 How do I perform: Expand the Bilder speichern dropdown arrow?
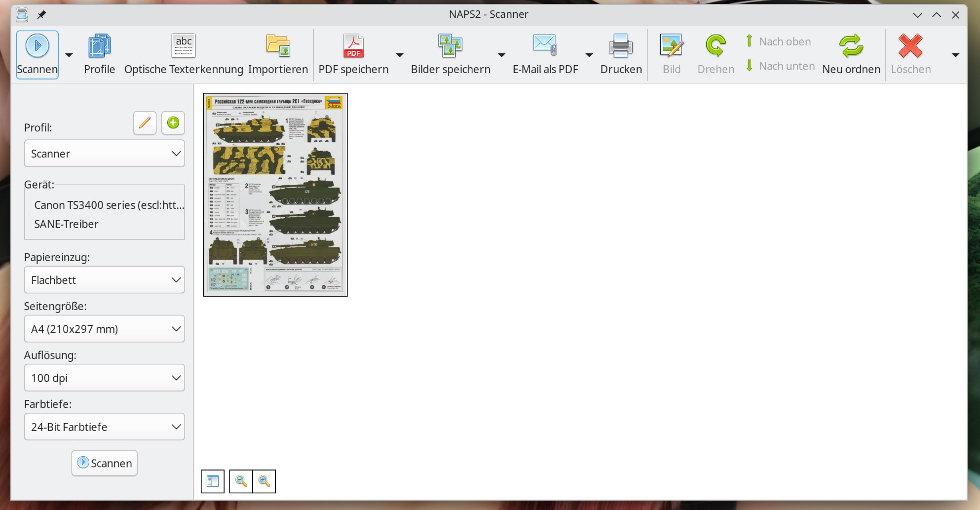coord(501,55)
